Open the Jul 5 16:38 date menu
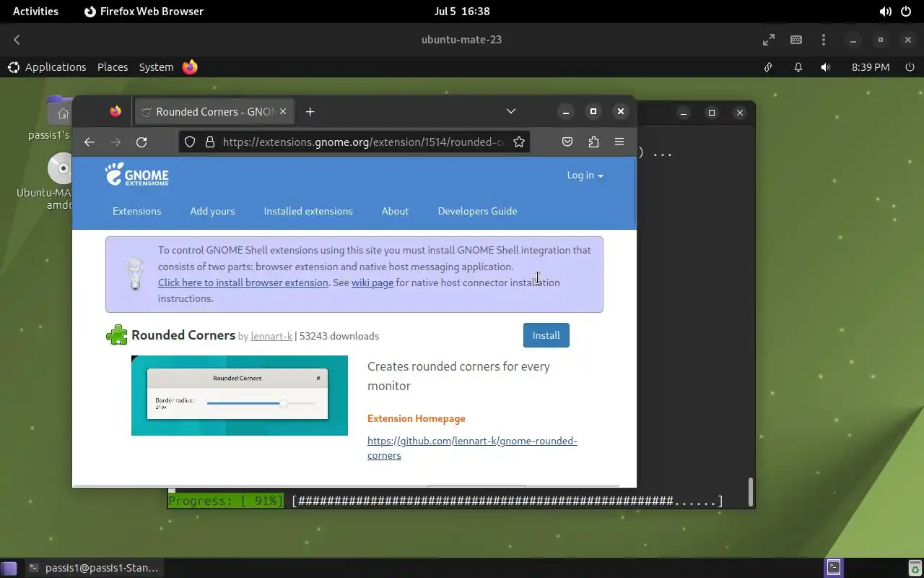Image resolution: width=924 pixels, height=578 pixels. pos(462,12)
